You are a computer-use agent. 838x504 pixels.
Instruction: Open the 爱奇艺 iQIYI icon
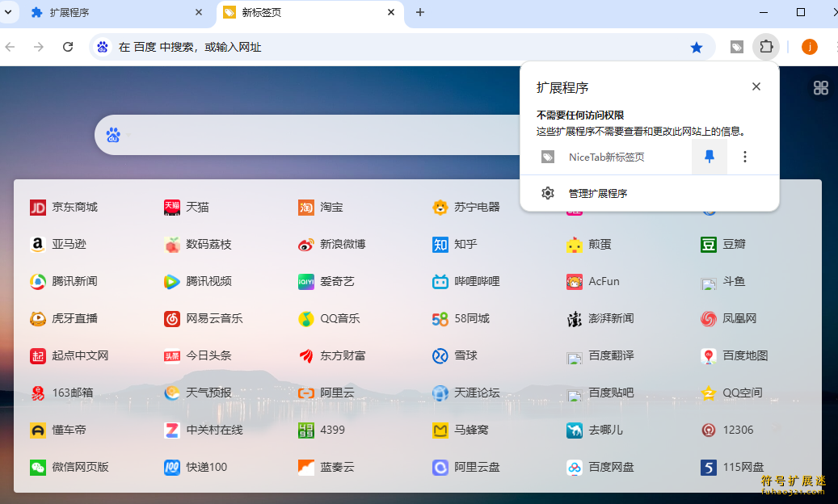click(x=305, y=281)
